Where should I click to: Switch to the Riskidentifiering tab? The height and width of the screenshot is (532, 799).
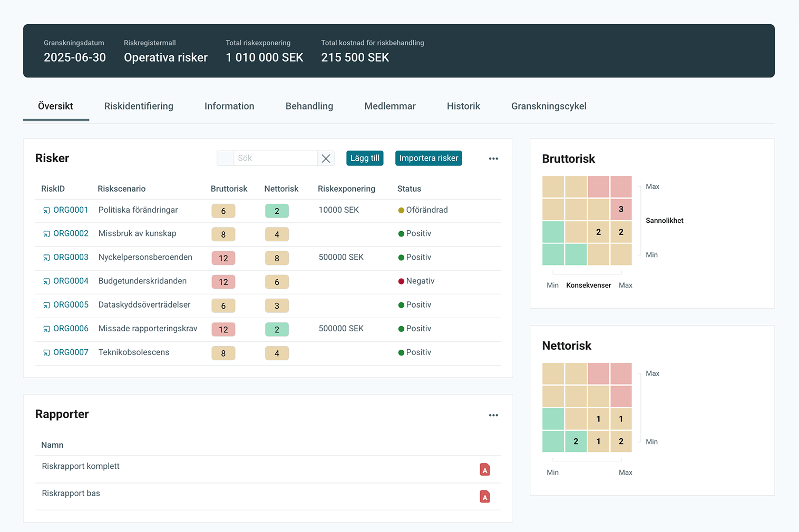pyautogui.click(x=139, y=106)
